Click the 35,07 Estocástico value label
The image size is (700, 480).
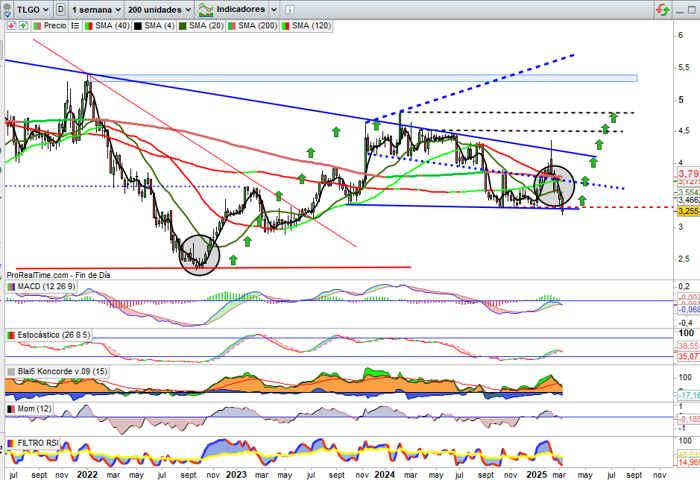coord(688,356)
